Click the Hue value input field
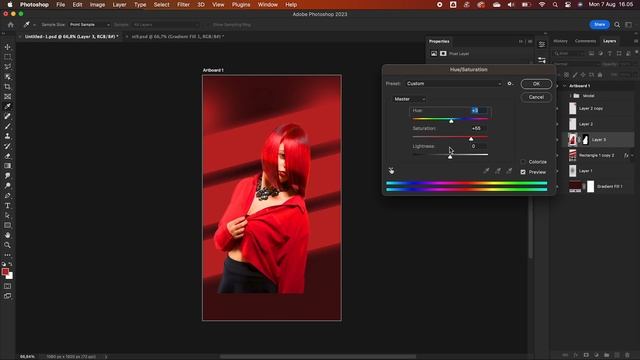The width and height of the screenshot is (640, 360). pyautogui.click(x=479, y=110)
